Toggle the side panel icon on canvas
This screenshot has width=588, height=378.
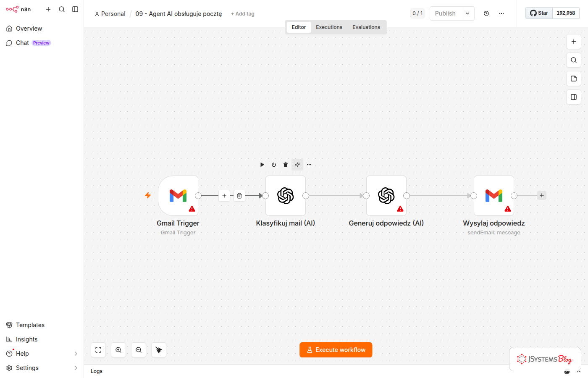(574, 97)
